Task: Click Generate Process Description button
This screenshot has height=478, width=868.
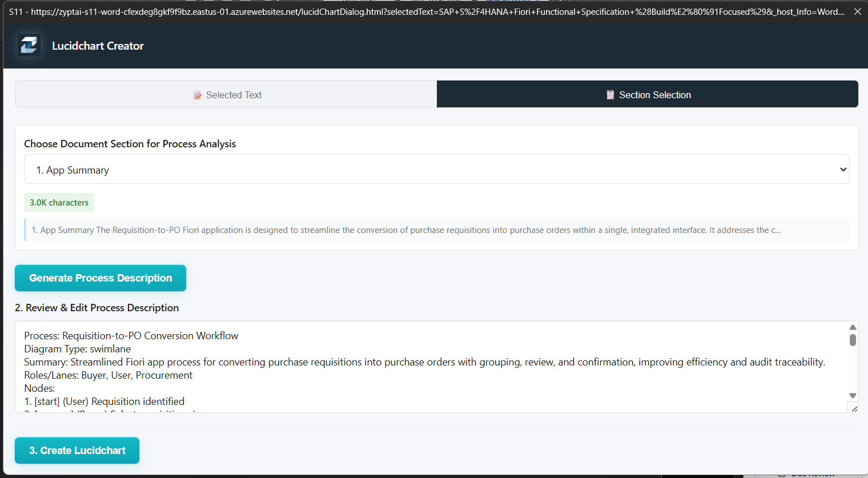Action: point(101,278)
